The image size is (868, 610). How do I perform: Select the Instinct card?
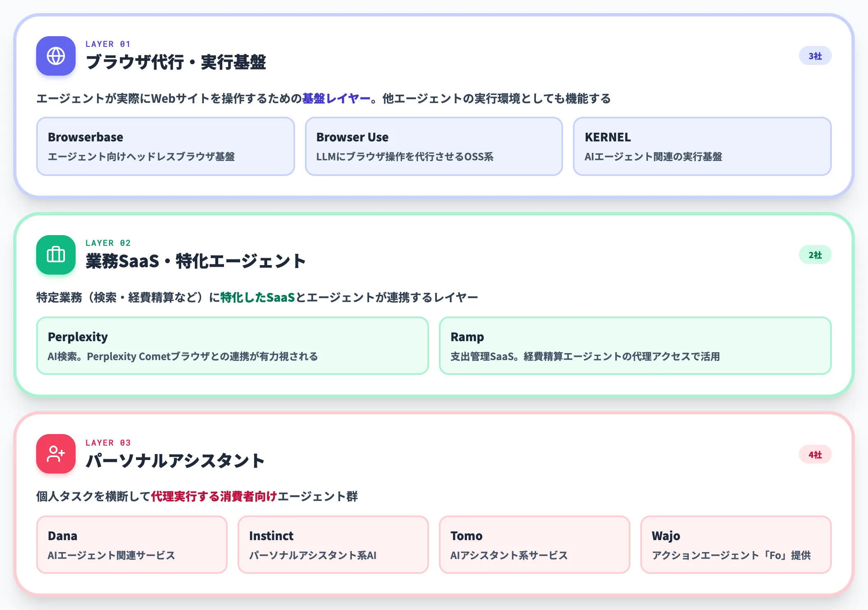click(333, 545)
